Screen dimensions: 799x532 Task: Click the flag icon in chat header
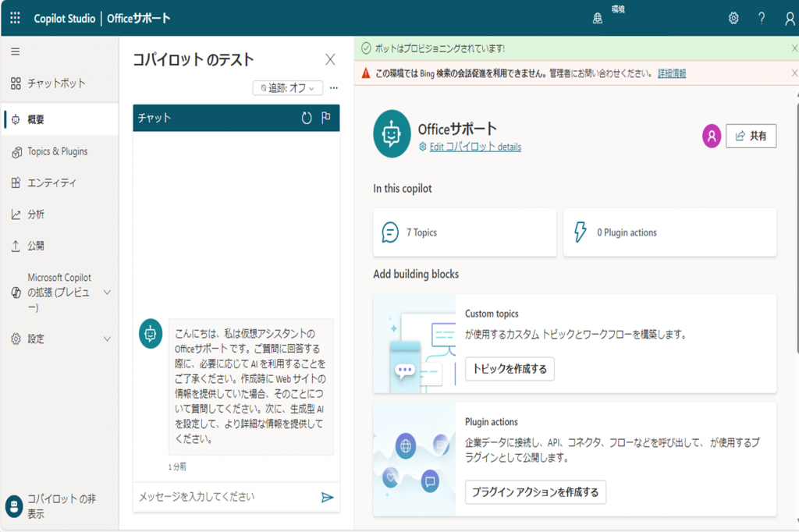(x=326, y=118)
